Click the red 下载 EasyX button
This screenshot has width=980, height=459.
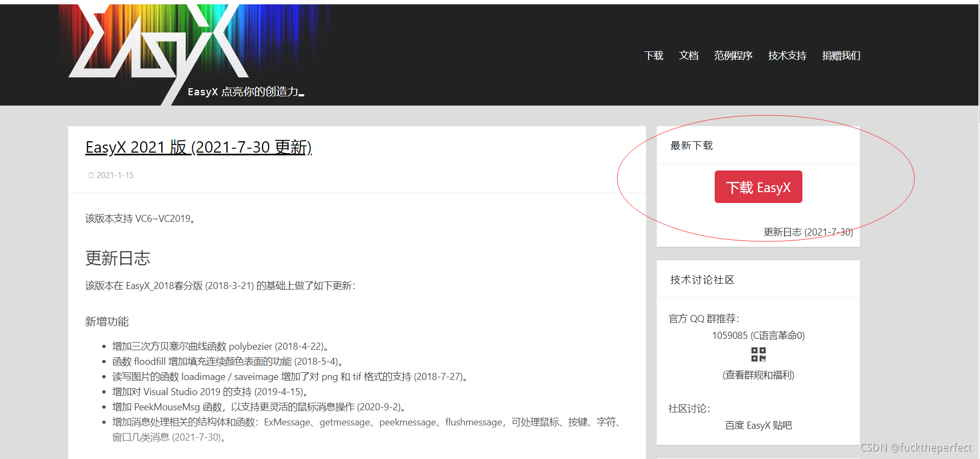click(x=758, y=187)
